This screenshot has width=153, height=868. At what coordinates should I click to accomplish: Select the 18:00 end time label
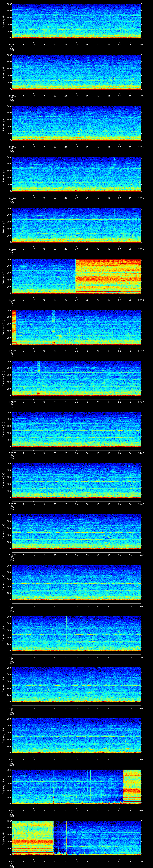[x=141, y=198]
